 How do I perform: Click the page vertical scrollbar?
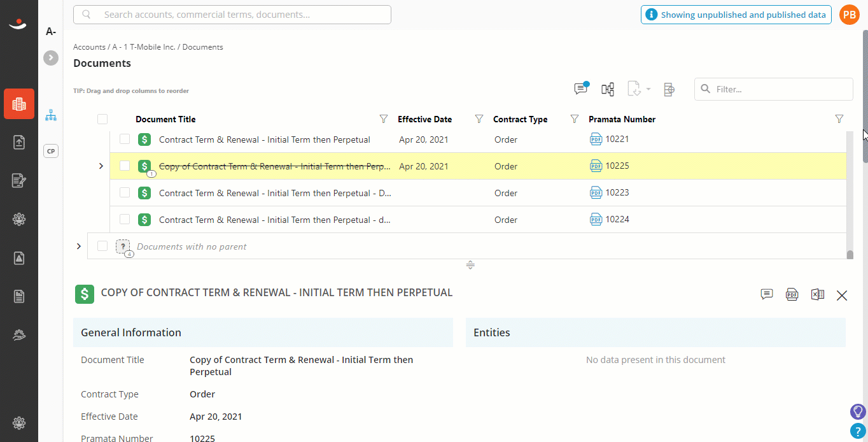pos(864,96)
